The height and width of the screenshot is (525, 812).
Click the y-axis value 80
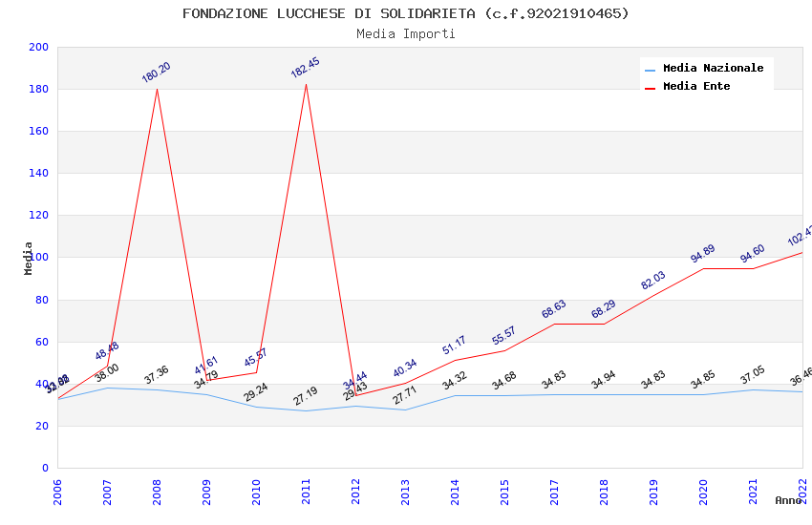(x=42, y=300)
